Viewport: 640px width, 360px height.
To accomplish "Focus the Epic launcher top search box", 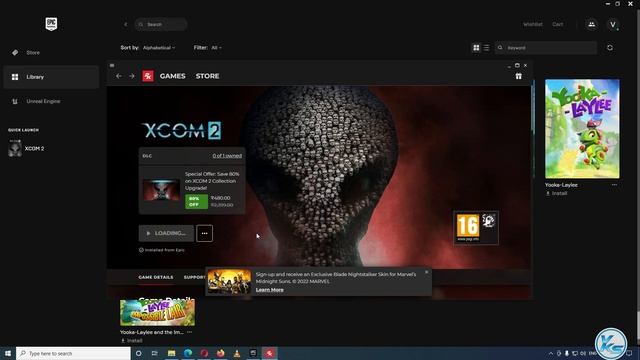I will tap(161, 24).
